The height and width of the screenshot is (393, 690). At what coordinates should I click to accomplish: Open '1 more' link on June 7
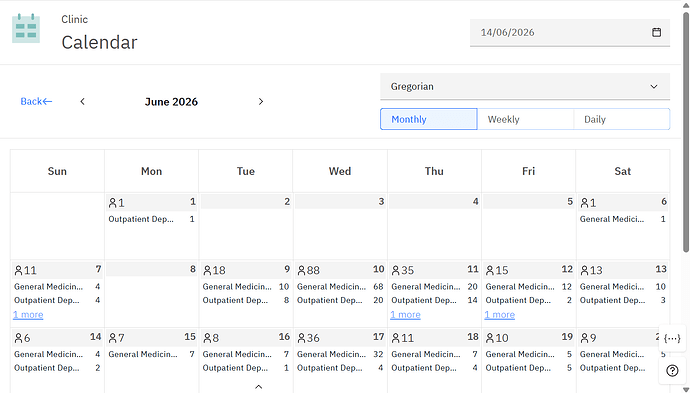click(28, 315)
